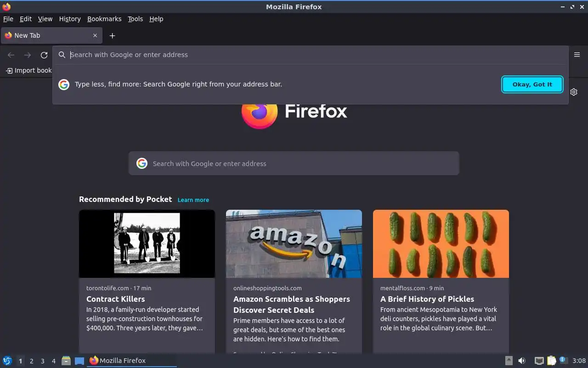The width and height of the screenshot is (588, 368).
Task: Click the Firefox icon in the title bar
Action: coord(6,6)
